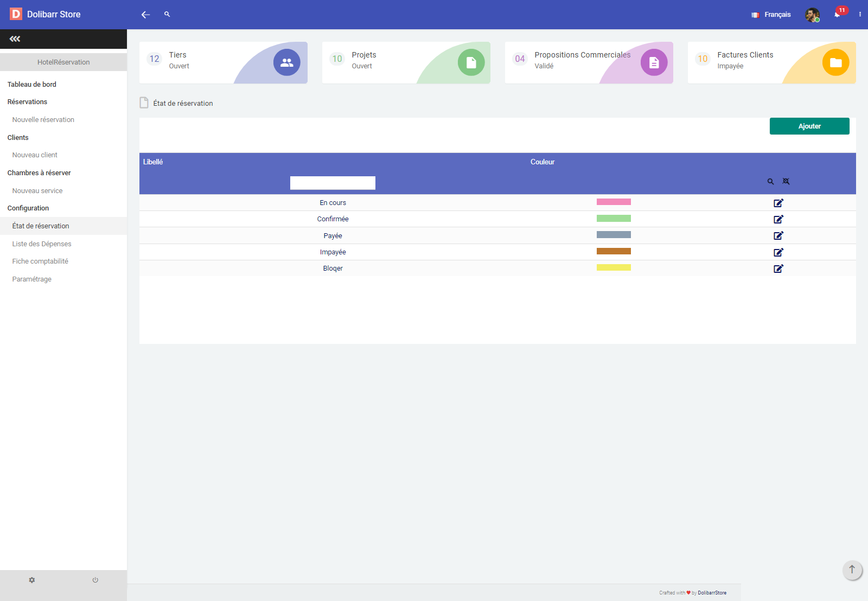Click the Impayée brown color swatch

tap(614, 251)
